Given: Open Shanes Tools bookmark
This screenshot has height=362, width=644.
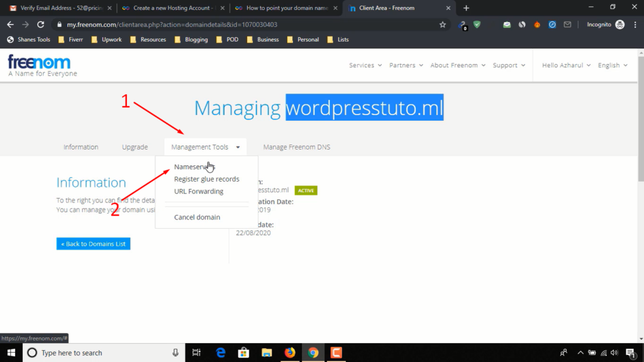Looking at the screenshot, I should (x=28, y=40).
